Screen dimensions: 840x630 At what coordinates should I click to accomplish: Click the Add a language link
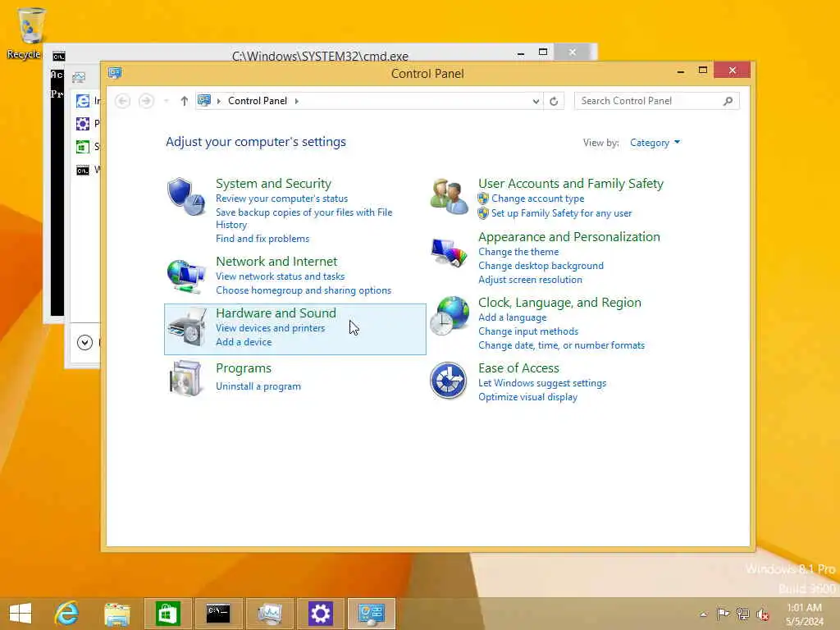click(512, 317)
